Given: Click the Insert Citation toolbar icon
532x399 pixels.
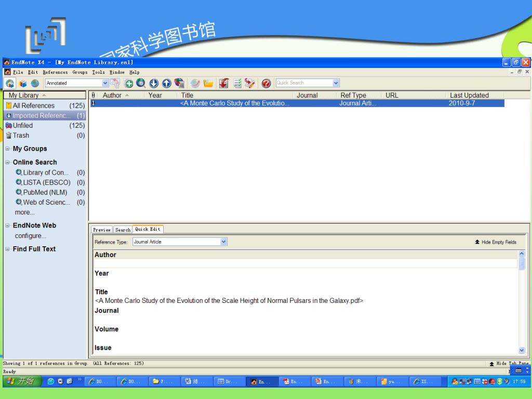Looking at the screenshot, I should click(x=223, y=83).
